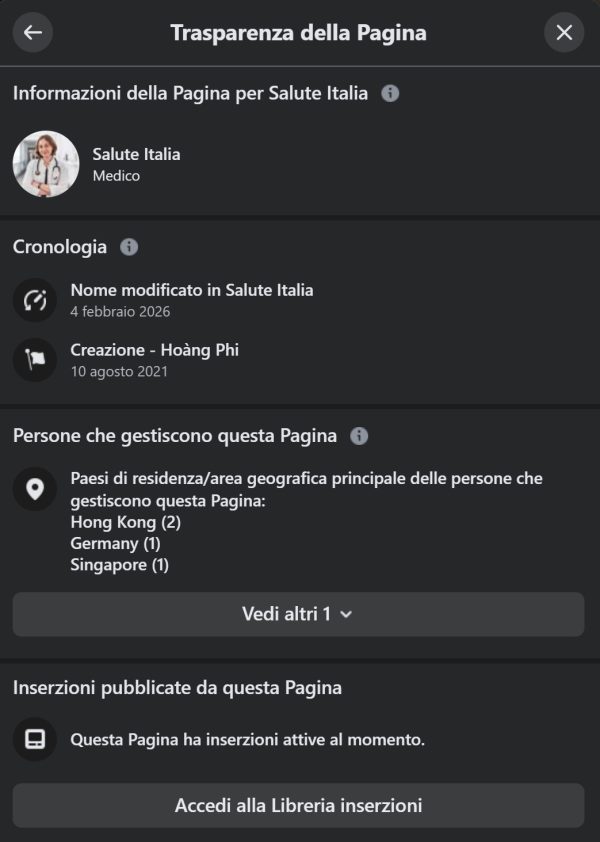The image size is (600, 842).
Task: Click the Germany (1) country entry
Action: 115,544
